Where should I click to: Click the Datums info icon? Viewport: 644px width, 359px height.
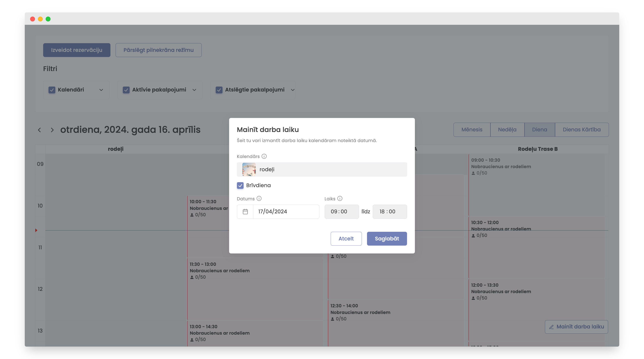[259, 198]
